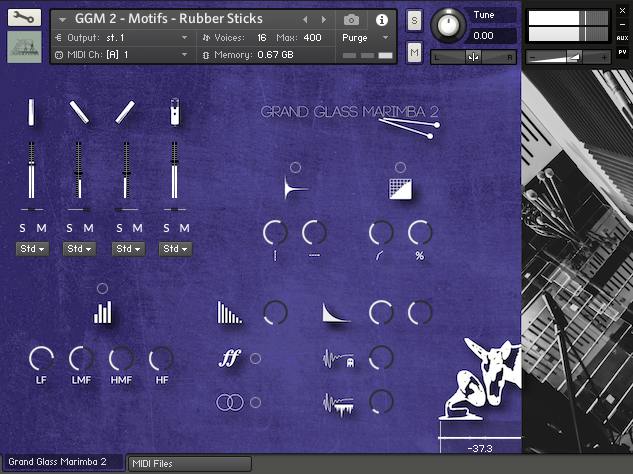Enable the equalizer power circle
This screenshot has width=633, height=474.
(103, 288)
